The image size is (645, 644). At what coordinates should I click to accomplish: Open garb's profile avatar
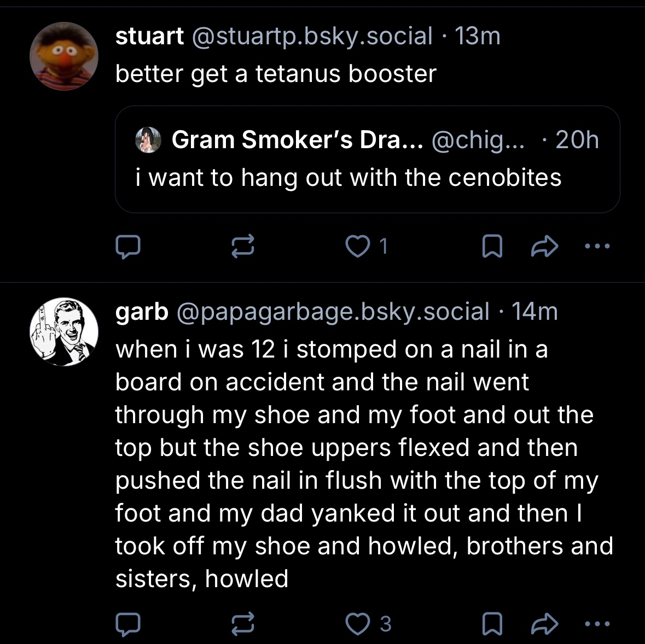[63, 332]
